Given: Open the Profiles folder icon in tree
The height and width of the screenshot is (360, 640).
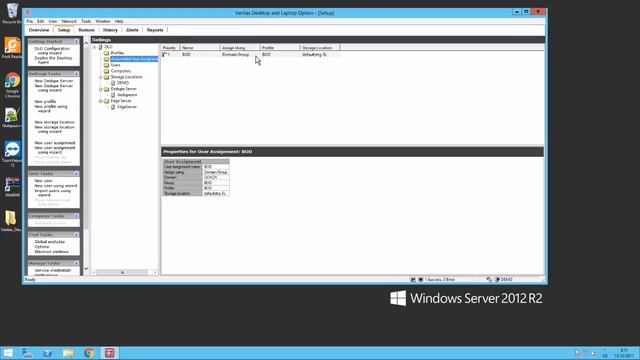Looking at the screenshot, I should pyautogui.click(x=107, y=53).
